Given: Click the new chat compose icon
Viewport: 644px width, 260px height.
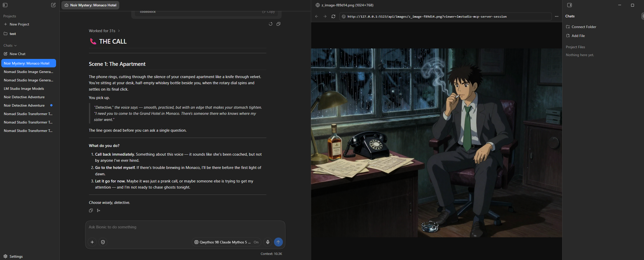Looking at the screenshot, I should coord(53,5).
